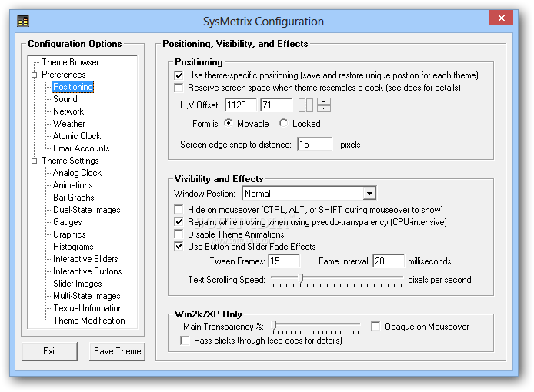The image size is (534, 392).
Task: Select Analog Clock theme setting
Action: (77, 173)
